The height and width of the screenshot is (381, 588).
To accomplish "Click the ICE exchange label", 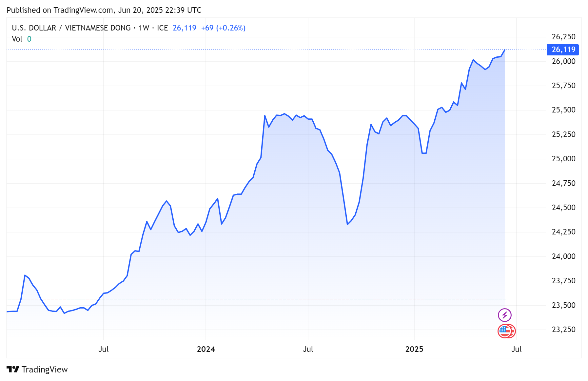I will click(x=163, y=28).
